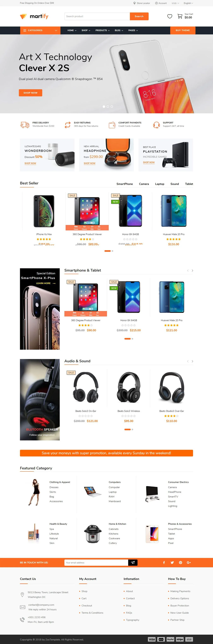The height and width of the screenshot is (644, 213).
Task: Click the paper plane subscribe icon
Action: click(x=133, y=562)
